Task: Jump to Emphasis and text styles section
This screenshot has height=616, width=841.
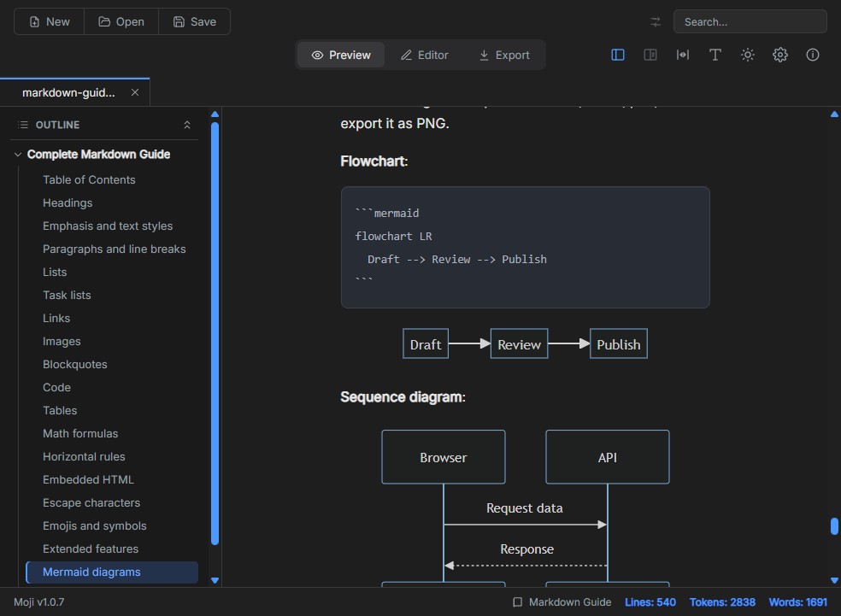Action: tap(108, 226)
